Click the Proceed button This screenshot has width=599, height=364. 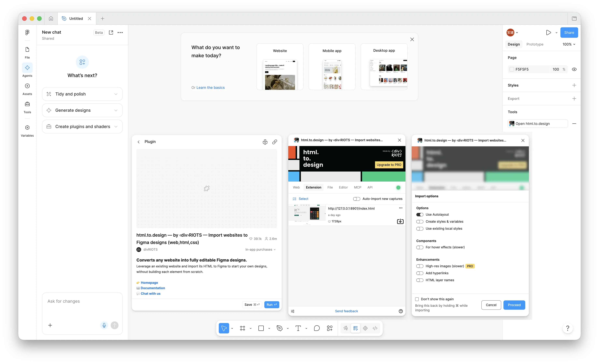[x=514, y=305]
